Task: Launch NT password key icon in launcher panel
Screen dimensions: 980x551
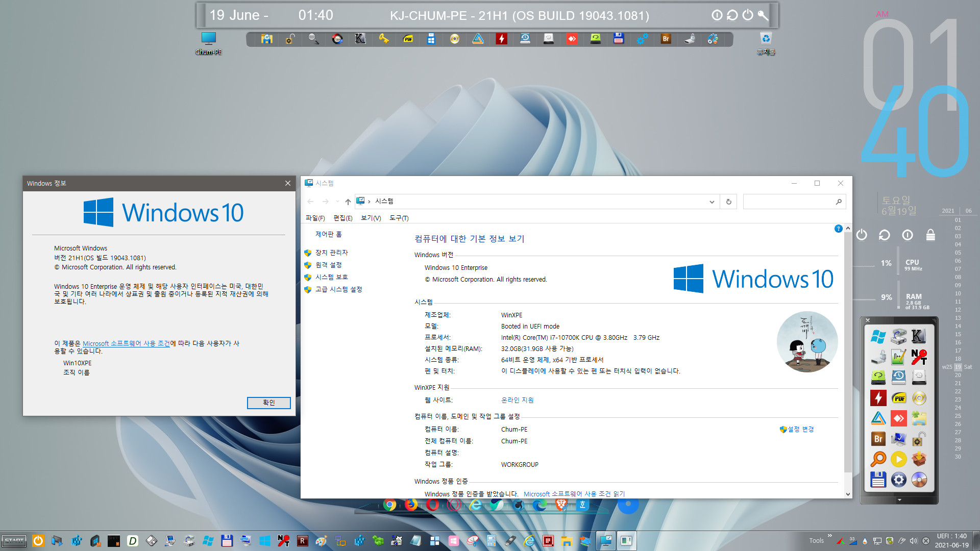Action: [919, 357]
